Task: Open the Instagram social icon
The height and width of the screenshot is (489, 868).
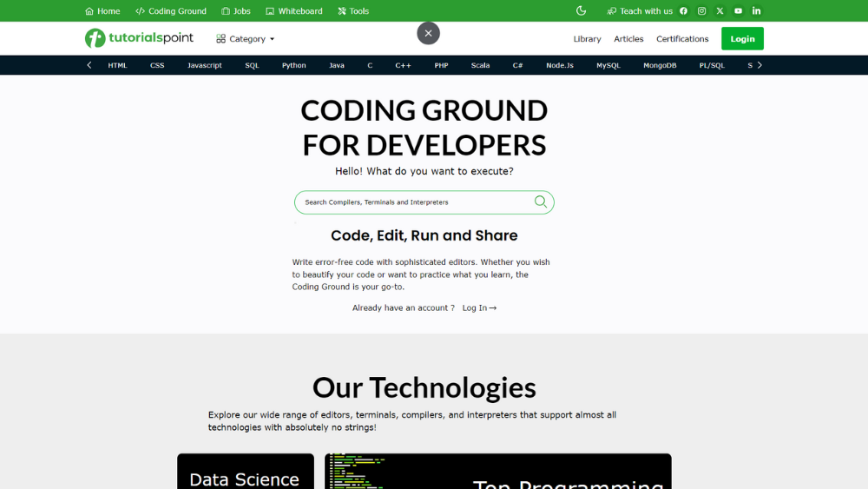Action: point(701,11)
